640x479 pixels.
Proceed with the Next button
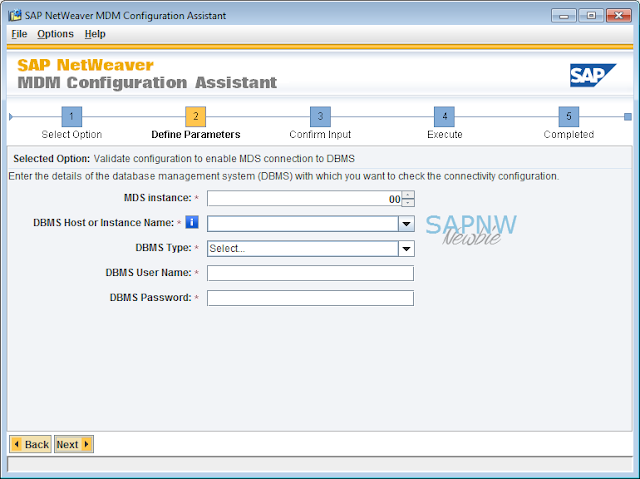[73, 444]
